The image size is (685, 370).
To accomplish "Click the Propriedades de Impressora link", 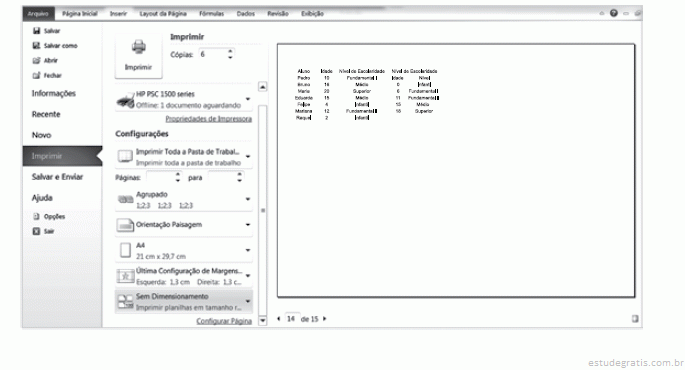I will 208,119.
